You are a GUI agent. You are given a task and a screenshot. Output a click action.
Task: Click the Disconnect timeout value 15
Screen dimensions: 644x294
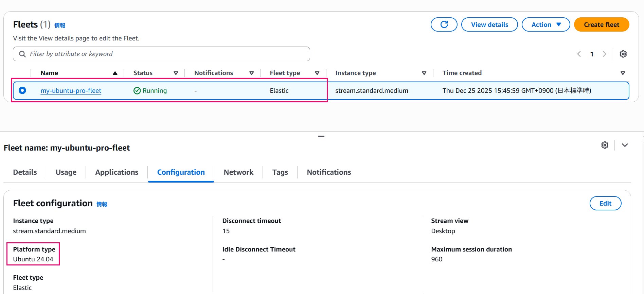pos(226,231)
